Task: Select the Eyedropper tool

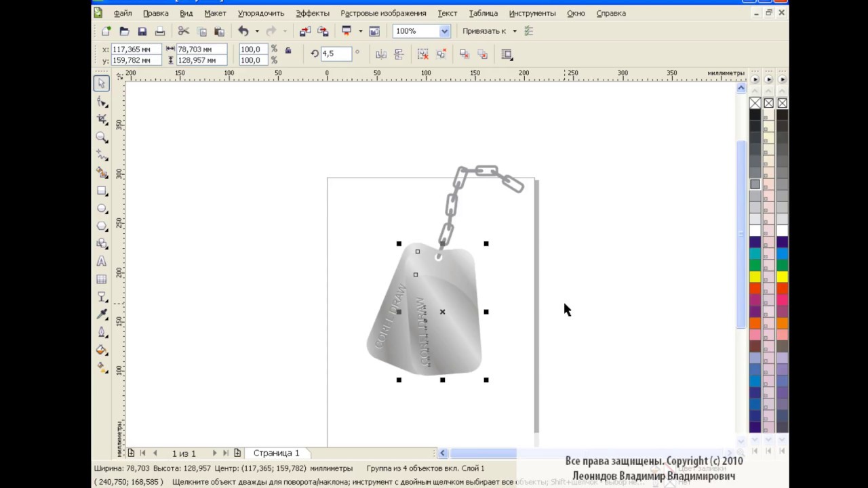Action: 102,314
